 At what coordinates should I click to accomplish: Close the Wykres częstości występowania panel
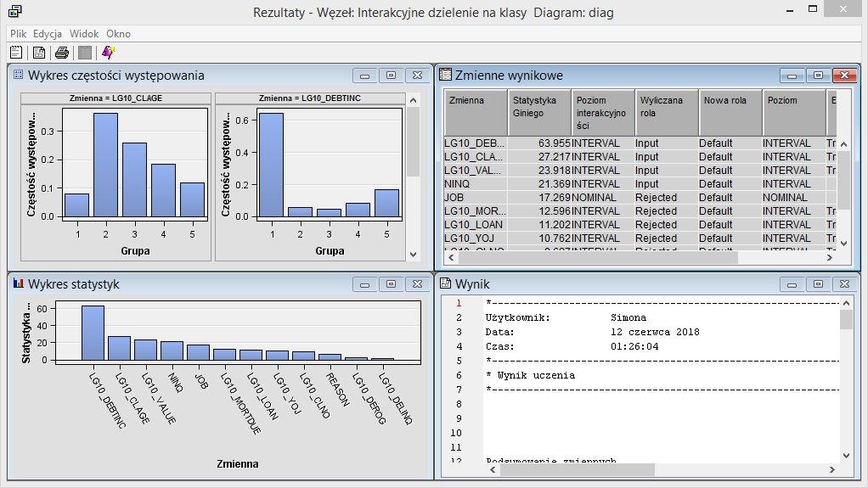[417, 76]
